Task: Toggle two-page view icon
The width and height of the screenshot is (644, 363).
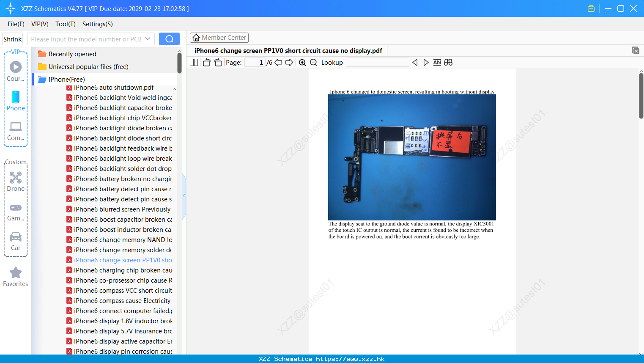Action: click(194, 62)
